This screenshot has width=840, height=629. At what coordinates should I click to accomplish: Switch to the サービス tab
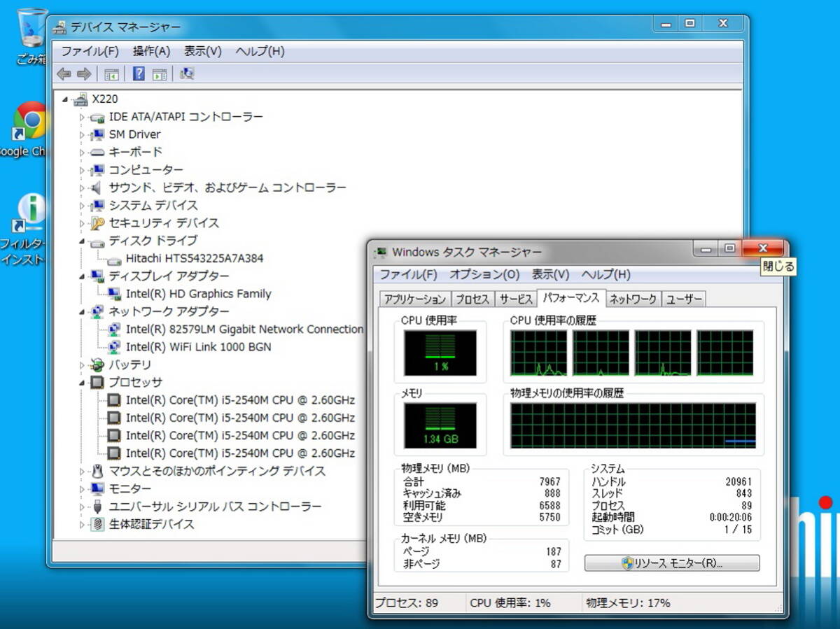tap(516, 299)
